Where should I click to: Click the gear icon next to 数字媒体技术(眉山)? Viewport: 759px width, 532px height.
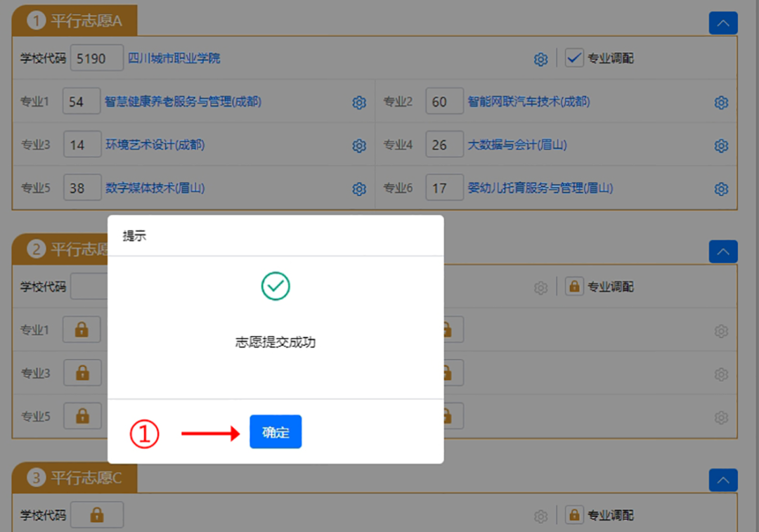tap(359, 188)
